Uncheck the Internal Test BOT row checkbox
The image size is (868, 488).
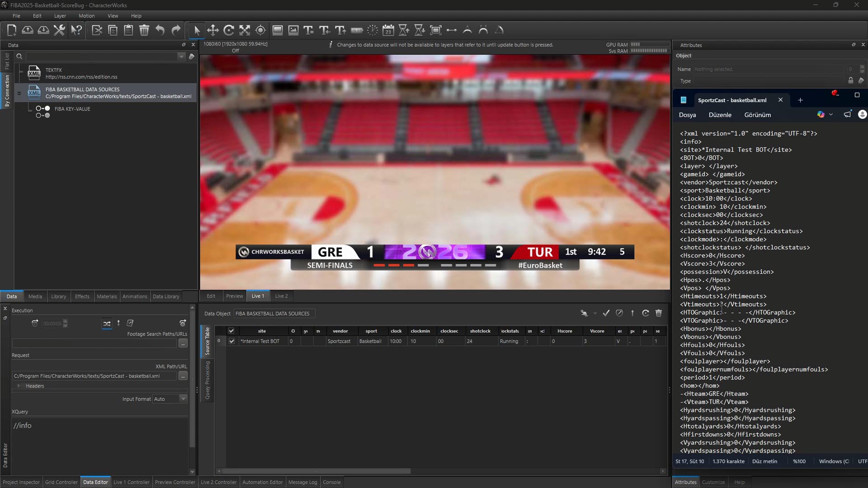(232, 341)
